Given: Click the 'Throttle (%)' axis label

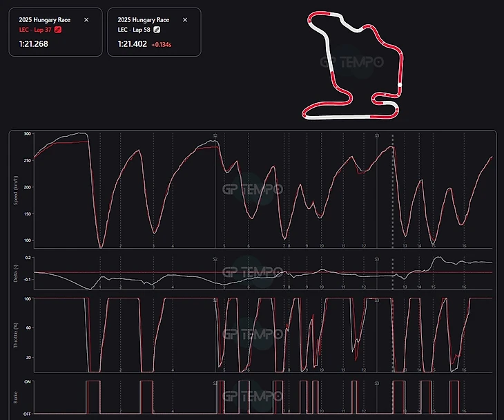Looking at the screenshot, I should (x=16, y=335).
